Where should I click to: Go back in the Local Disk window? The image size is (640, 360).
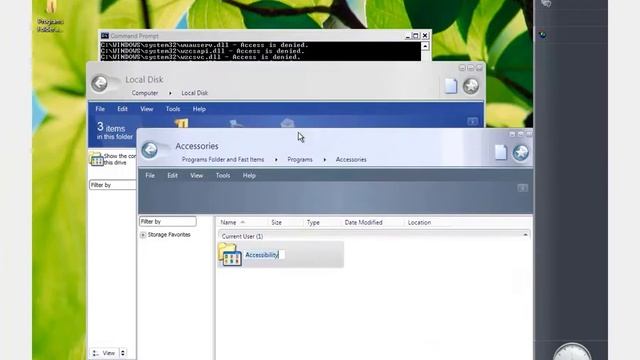pyautogui.click(x=99, y=83)
